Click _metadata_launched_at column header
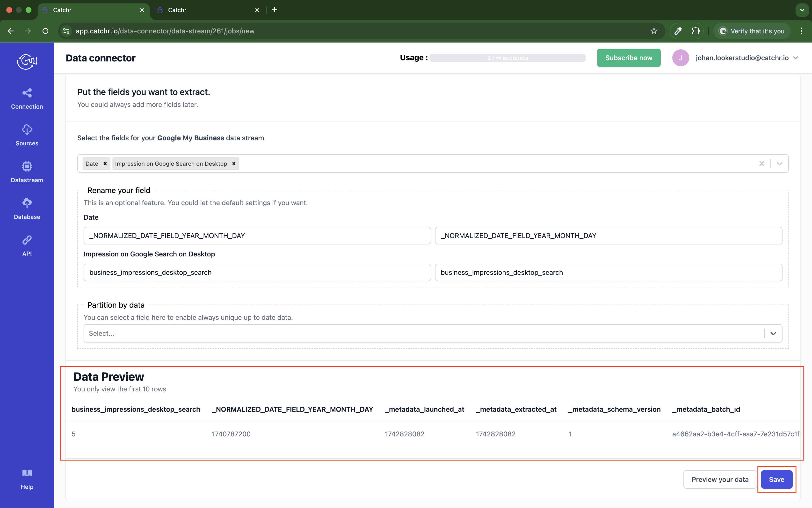The image size is (812, 508). click(424, 409)
